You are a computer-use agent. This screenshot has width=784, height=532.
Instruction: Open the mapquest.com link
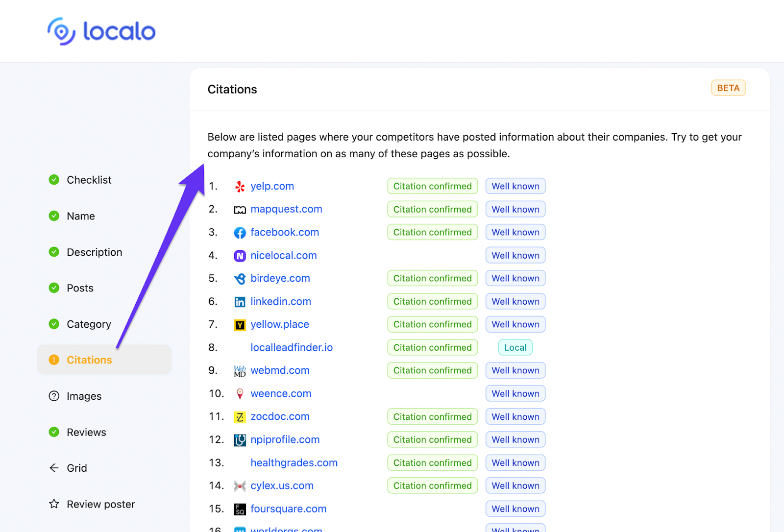(286, 209)
